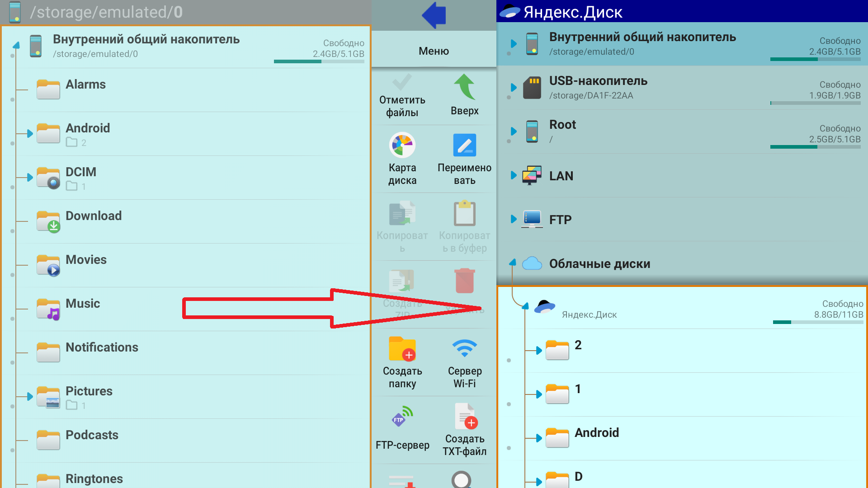
Task: Expand folder 2 on Yandex.Disk
Action: pos(539,350)
